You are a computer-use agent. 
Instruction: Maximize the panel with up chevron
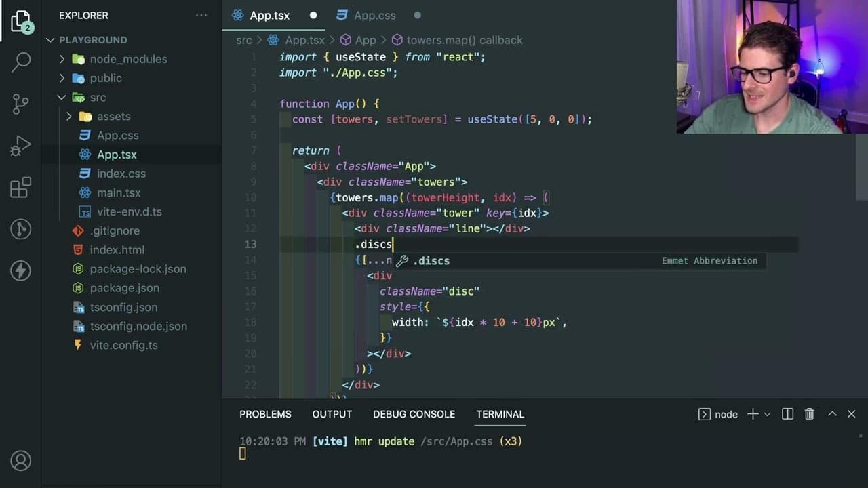click(832, 414)
